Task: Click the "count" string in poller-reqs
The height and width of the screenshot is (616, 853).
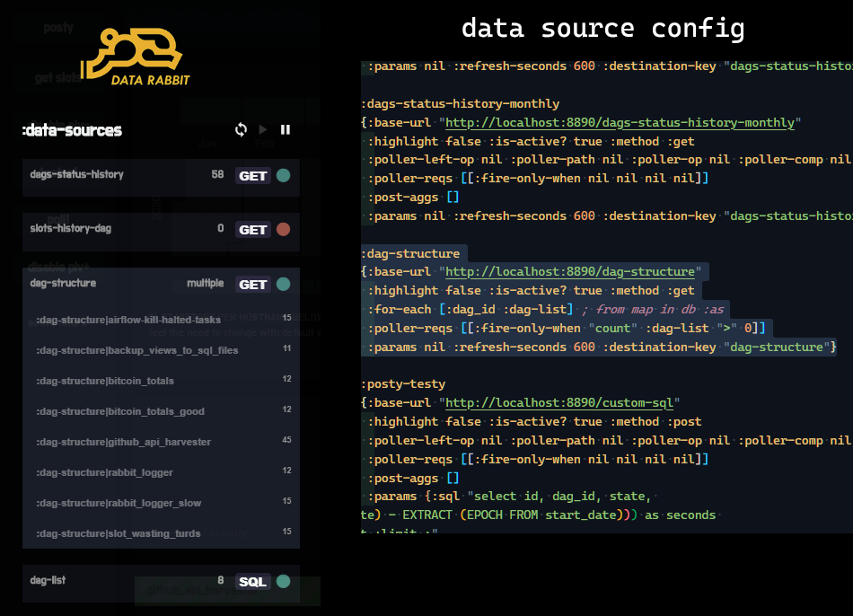Action: 613,328
